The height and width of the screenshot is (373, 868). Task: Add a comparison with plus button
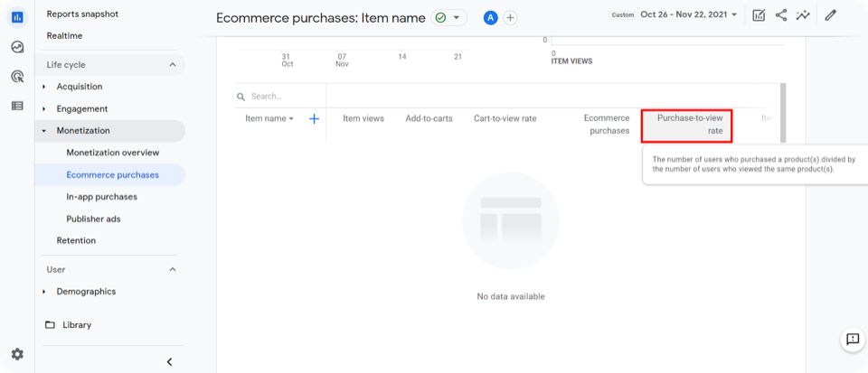511,17
